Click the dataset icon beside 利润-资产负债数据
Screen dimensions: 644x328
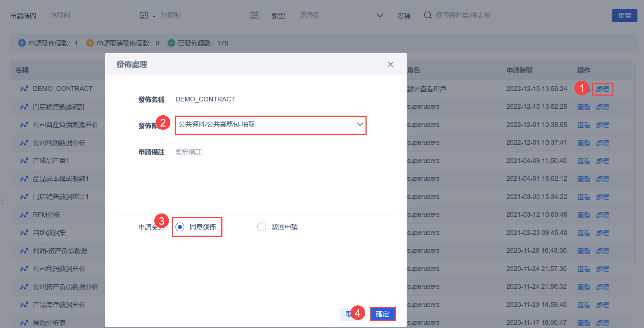pyautogui.click(x=24, y=251)
